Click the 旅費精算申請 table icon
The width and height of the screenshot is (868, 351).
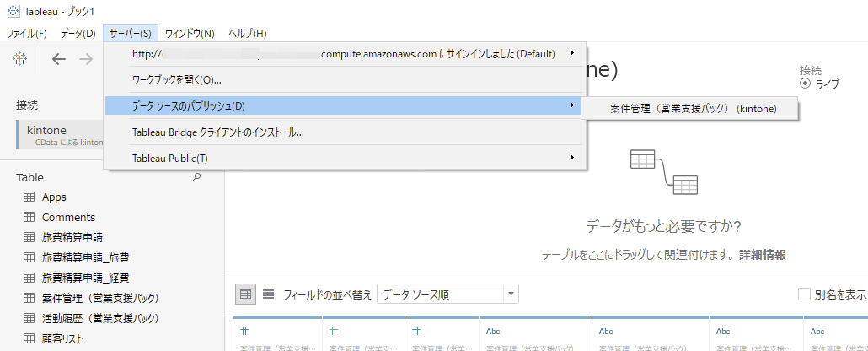pos(29,237)
